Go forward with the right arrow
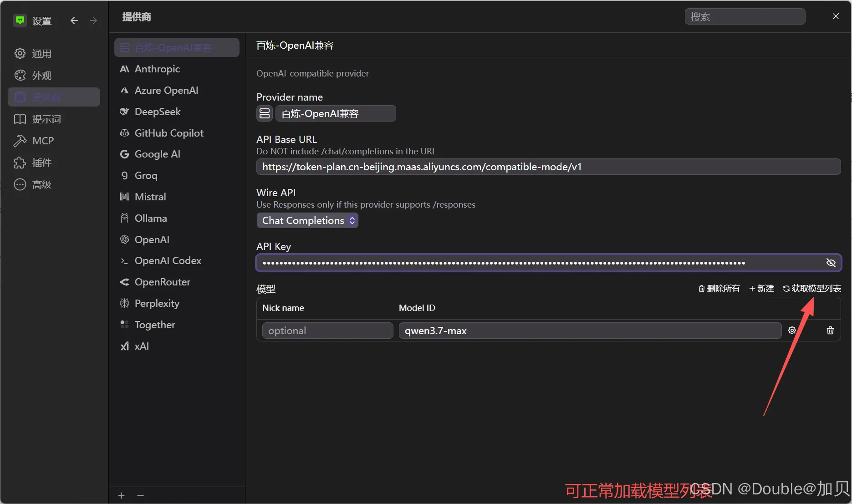Screen dimensions: 852x504 pyautogui.click(x=93, y=20)
